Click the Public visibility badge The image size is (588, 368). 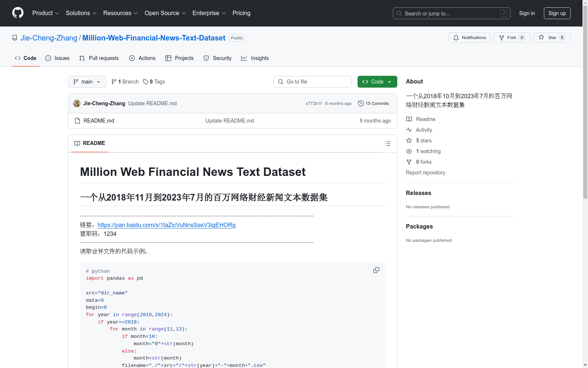click(x=237, y=38)
